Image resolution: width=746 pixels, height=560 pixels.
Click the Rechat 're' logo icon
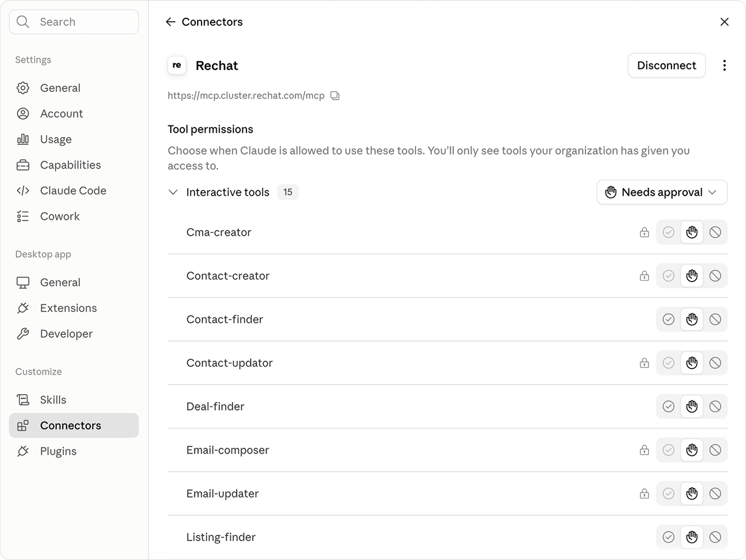click(177, 66)
